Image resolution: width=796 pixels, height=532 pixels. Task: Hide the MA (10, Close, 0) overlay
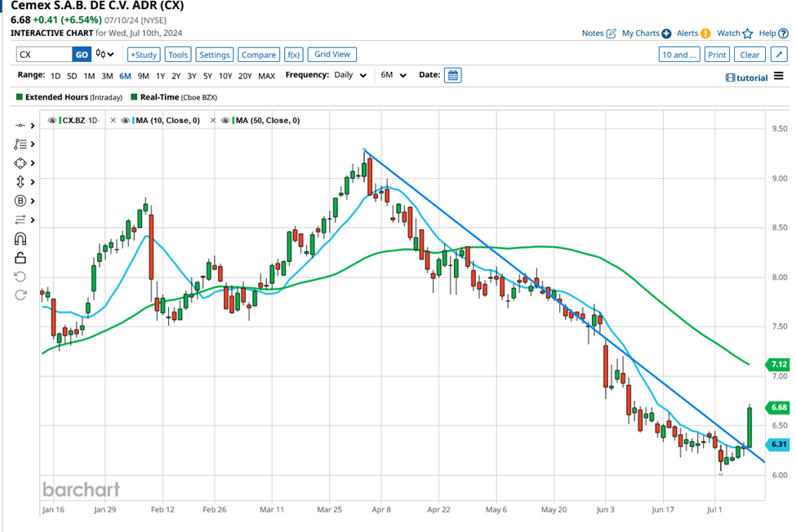(126, 120)
